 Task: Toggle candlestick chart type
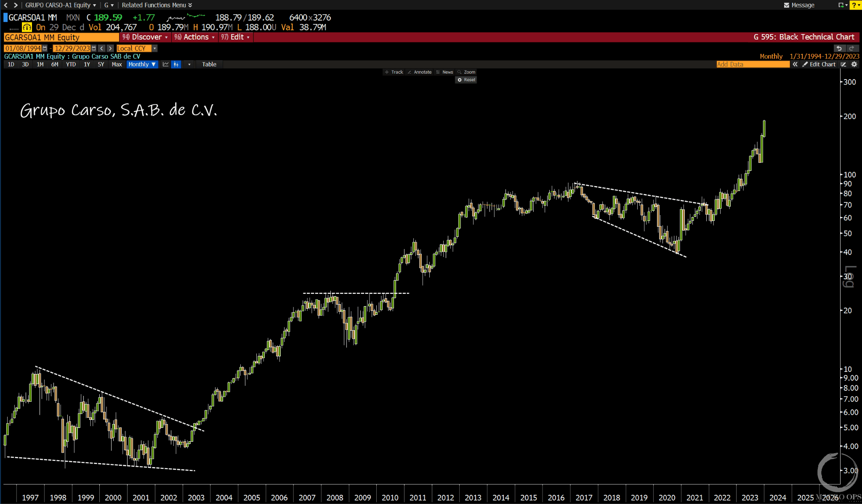176,64
